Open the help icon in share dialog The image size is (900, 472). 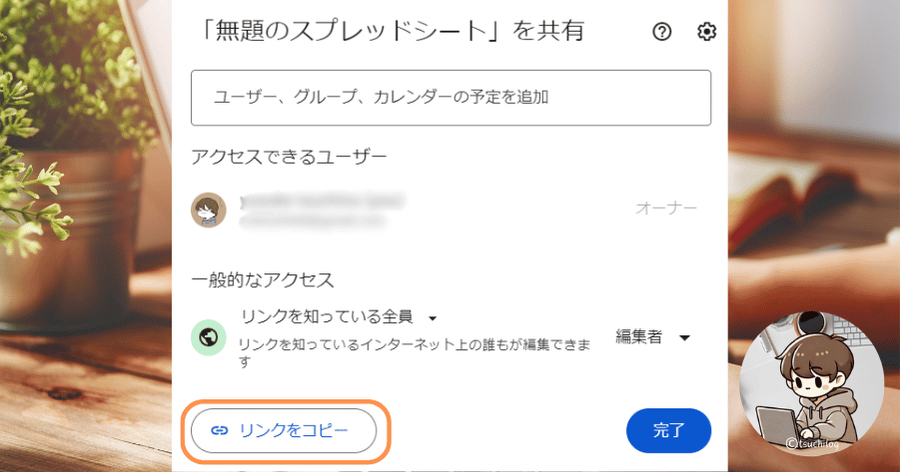pos(661,32)
